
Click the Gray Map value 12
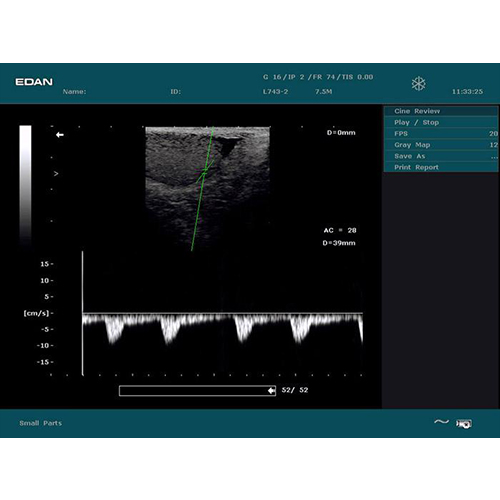coord(494,145)
